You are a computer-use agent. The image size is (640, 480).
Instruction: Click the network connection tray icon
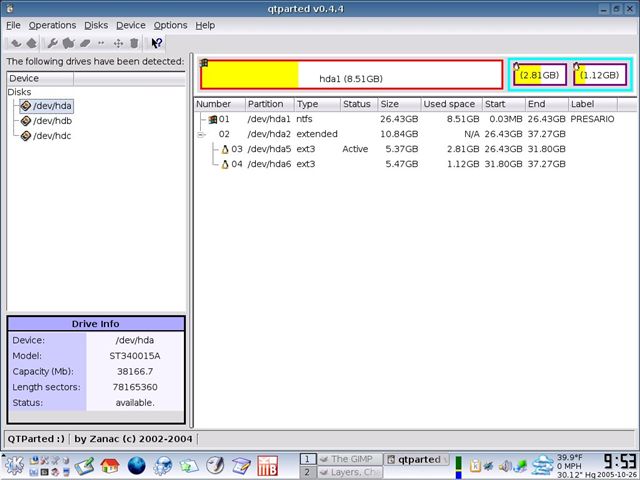click(x=520, y=466)
